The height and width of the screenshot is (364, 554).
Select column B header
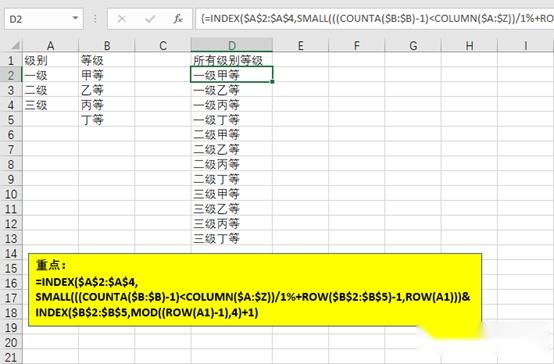pyautogui.click(x=107, y=45)
